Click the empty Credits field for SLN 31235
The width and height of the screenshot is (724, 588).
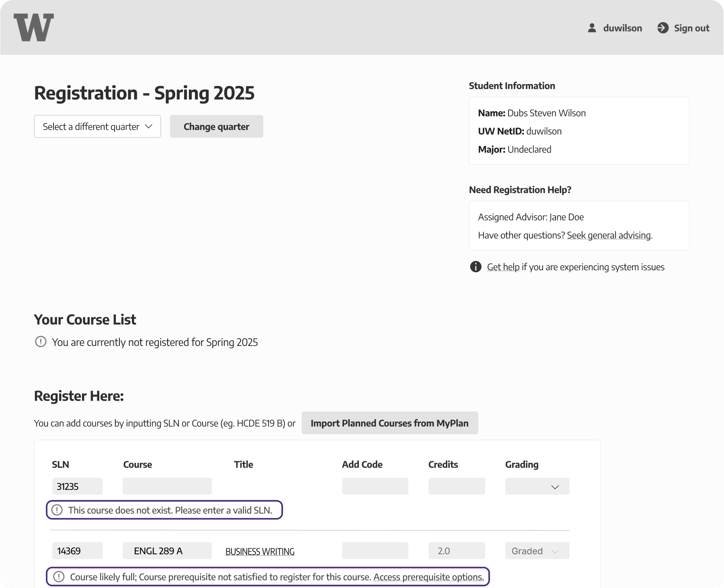click(457, 486)
